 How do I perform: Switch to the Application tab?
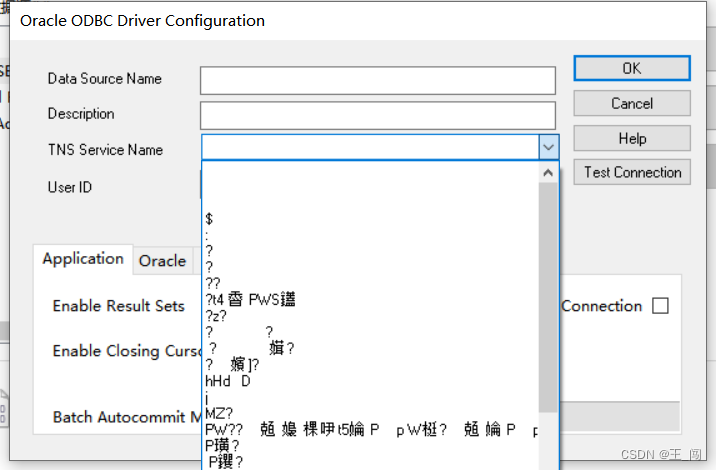point(83,259)
